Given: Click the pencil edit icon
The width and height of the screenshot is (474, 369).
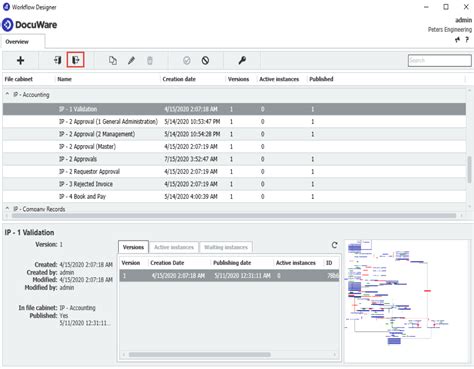Looking at the screenshot, I should point(131,60).
